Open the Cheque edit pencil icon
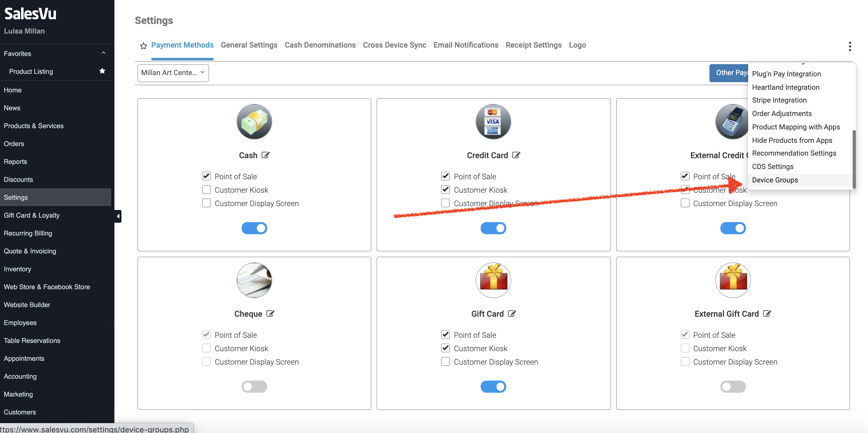Image resolution: width=868 pixels, height=433 pixels. point(270,313)
